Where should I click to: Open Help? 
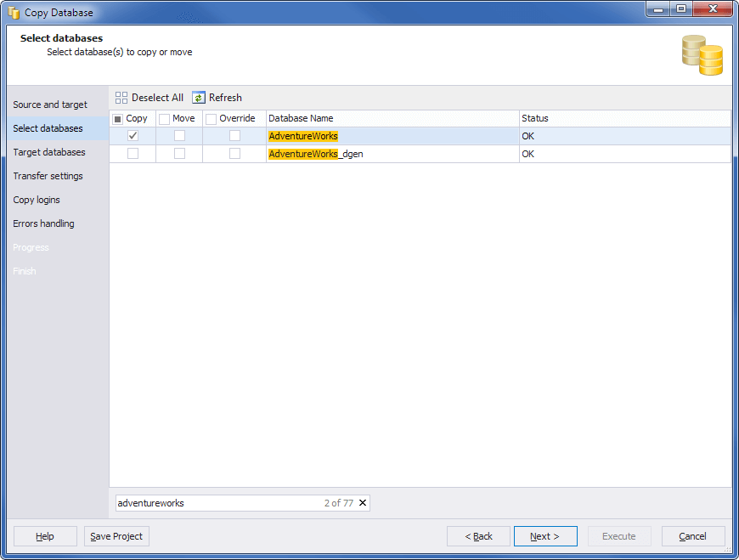[45, 536]
